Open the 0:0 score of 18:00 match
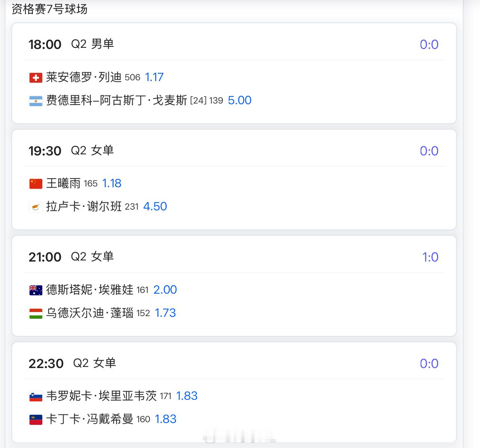 (x=429, y=44)
